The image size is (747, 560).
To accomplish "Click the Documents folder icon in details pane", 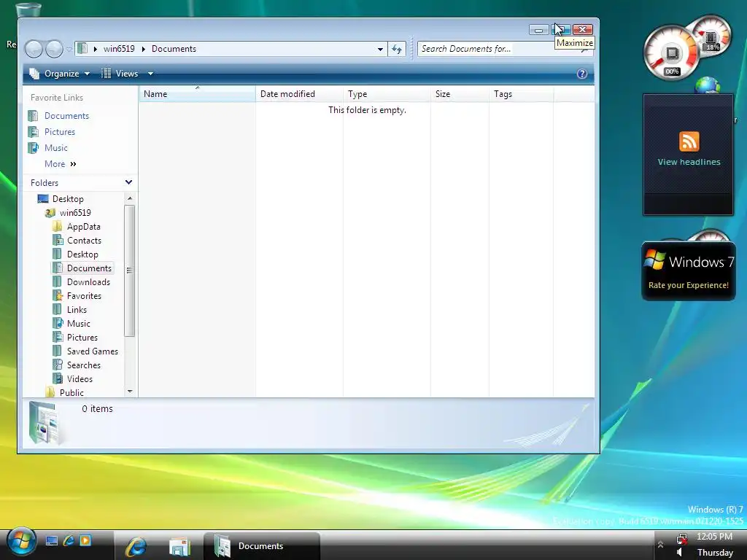I will tap(46, 424).
